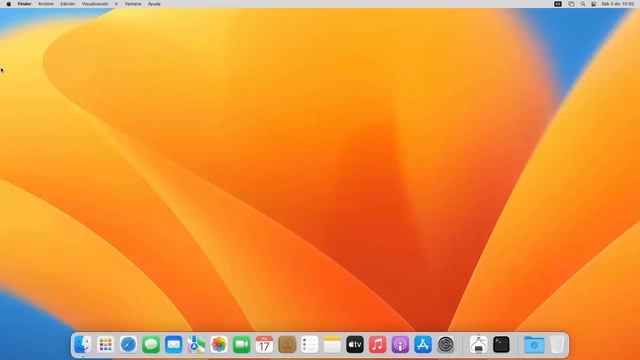The image size is (640, 360).
Task: Click the keyboard input source icon
Action: 558,4
